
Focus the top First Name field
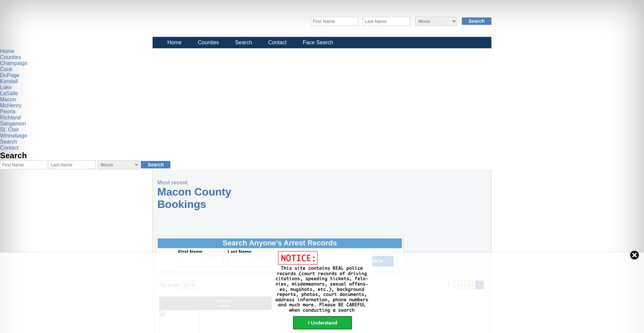(x=334, y=21)
